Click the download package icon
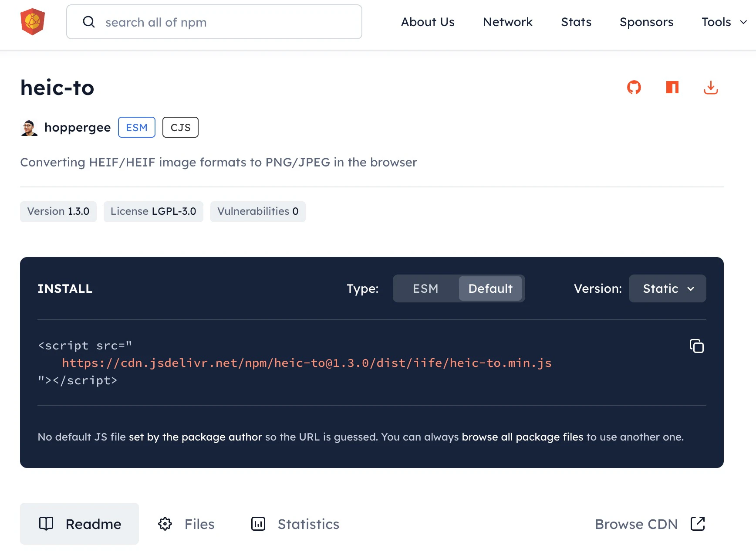756x556 pixels. pos(711,88)
